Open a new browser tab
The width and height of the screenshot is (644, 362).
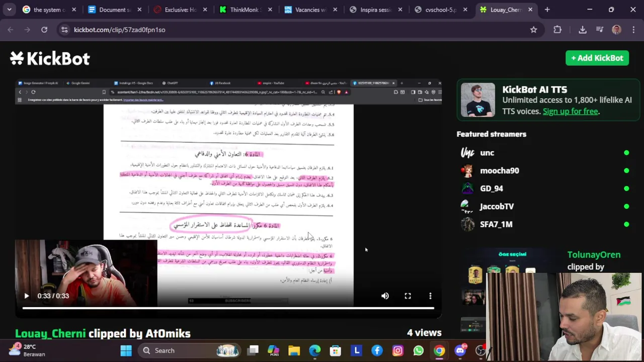[547, 10]
